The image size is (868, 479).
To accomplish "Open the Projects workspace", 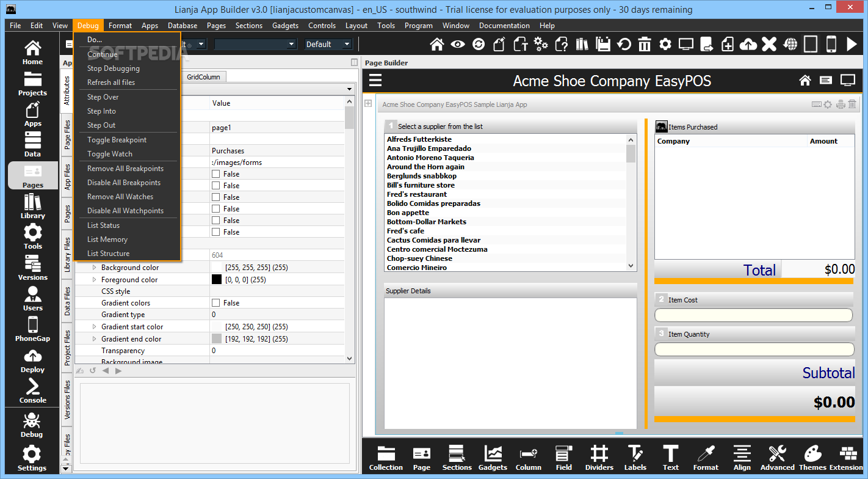I will (32, 84).
